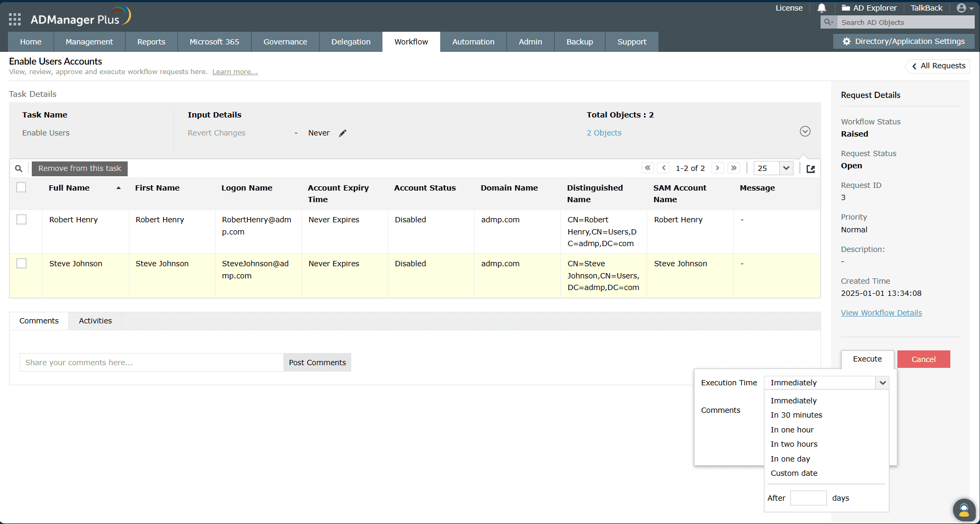Viewport: 980px width, 524px height.
Task: Go to the first page of results
Action: tap(647, 168)
